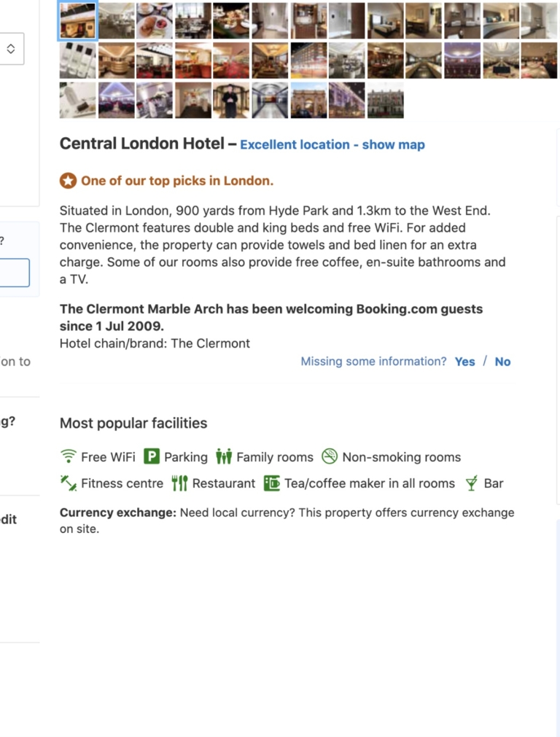Open the doorman in black coat thumbnail

(230, 100)
